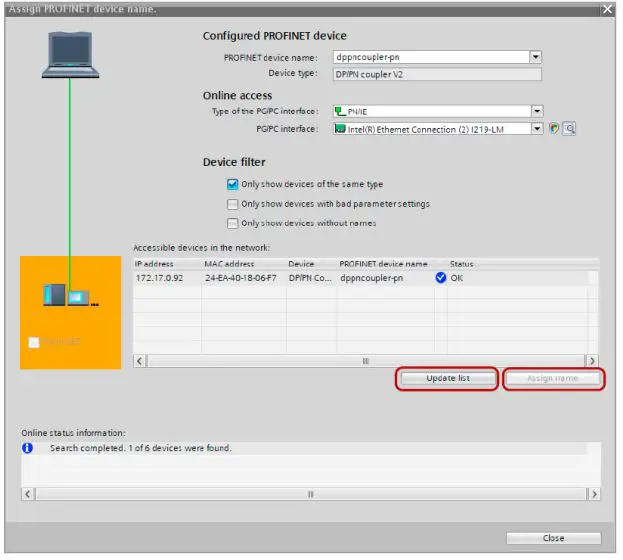Click the device list right scroll arrow
The image size is (623, 560).
point(592,361)
